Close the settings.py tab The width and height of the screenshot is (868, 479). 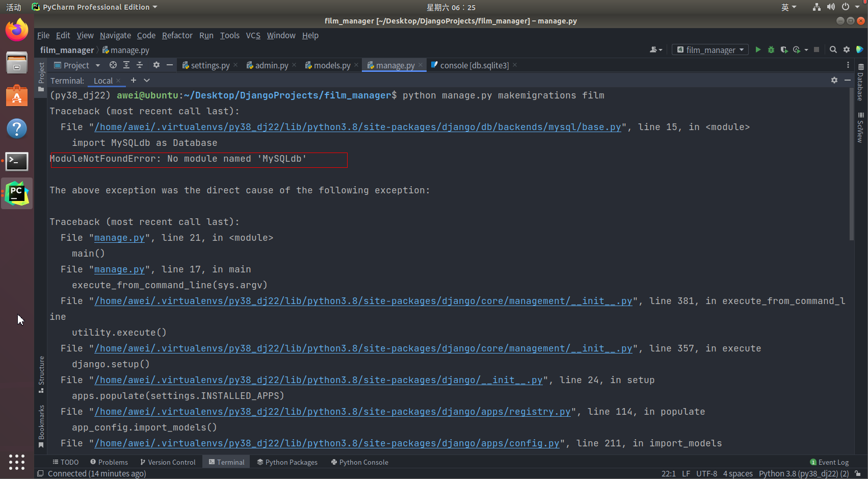tap(235, 65)
